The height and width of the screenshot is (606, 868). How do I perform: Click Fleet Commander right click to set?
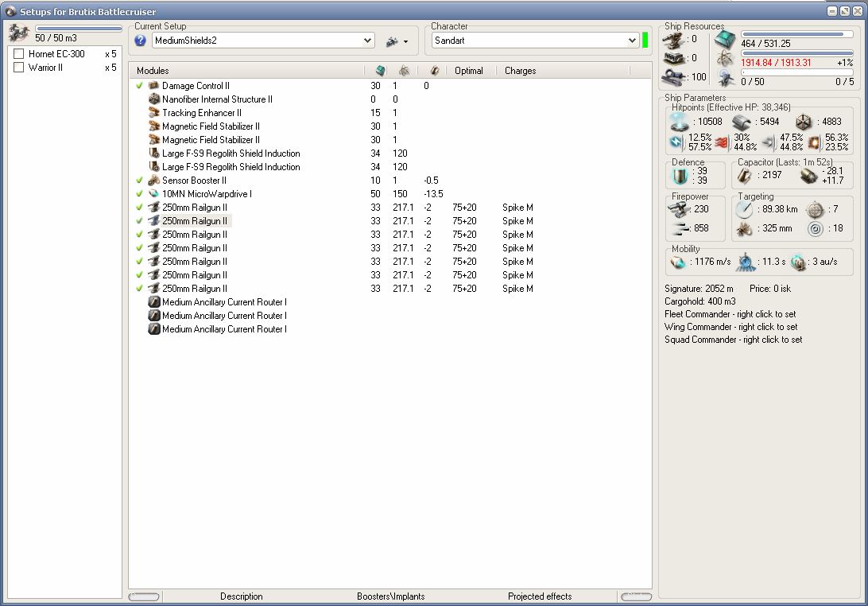click(730, 314)
